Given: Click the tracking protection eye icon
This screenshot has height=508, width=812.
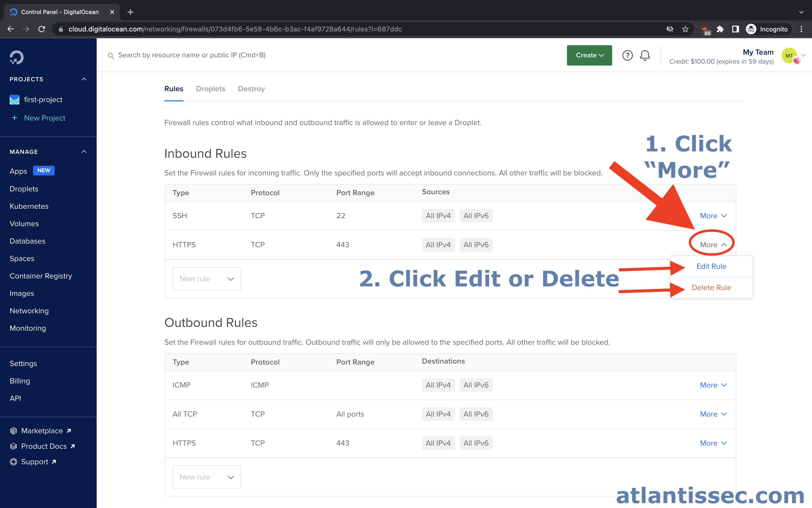Looking at the screenshot, I should pyautogui.click(x=670, y=29).
